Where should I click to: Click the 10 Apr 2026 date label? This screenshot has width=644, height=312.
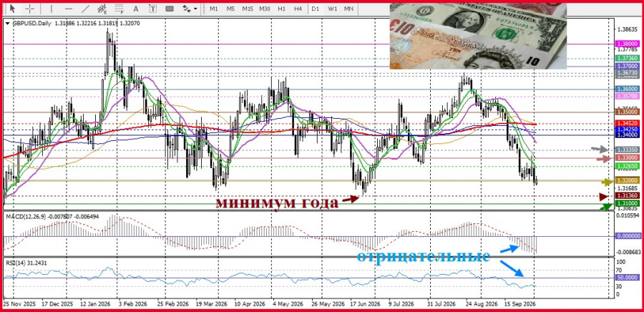tap(250, 305)
